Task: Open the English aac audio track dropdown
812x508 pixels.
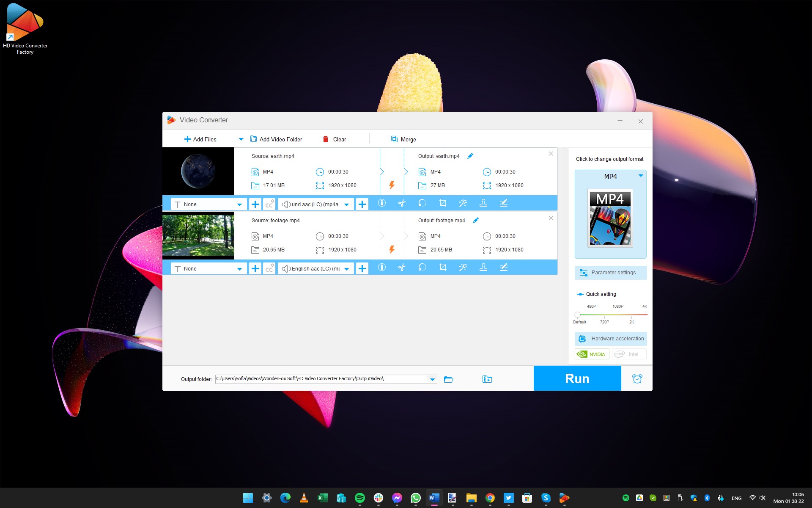Action: click(x=346, y=268)
